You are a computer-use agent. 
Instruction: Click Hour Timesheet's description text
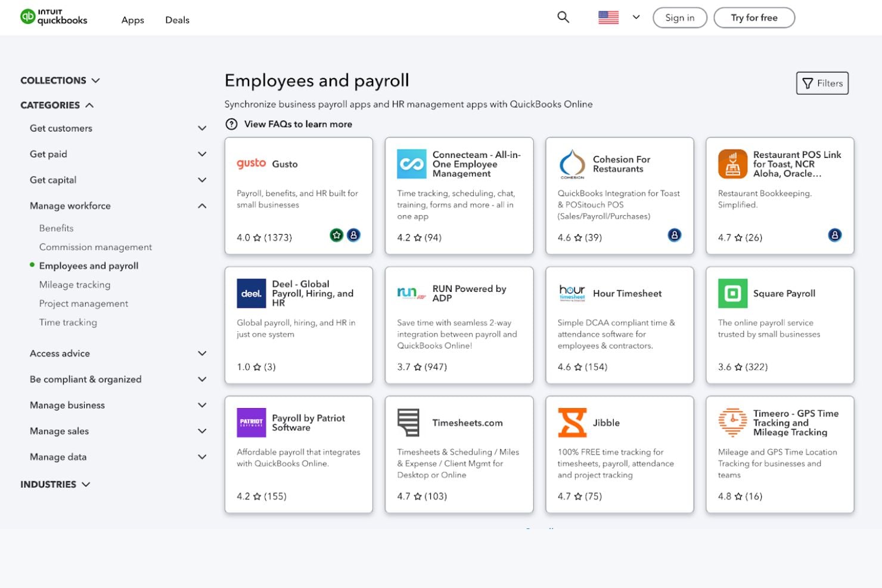(x=616, y=334)
